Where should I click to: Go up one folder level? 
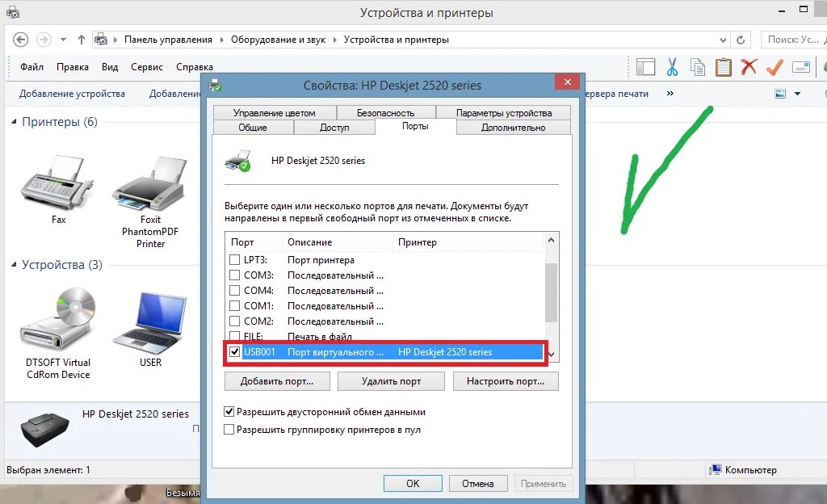pos(82,40)
